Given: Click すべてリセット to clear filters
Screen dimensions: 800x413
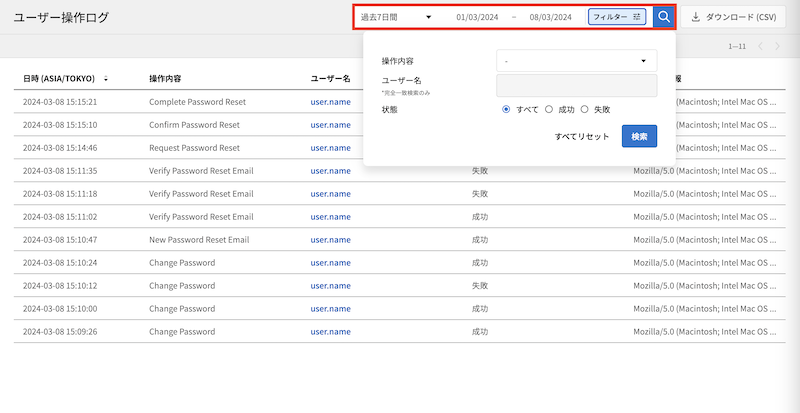Looking at the screenshot, I should click(582, 136).
